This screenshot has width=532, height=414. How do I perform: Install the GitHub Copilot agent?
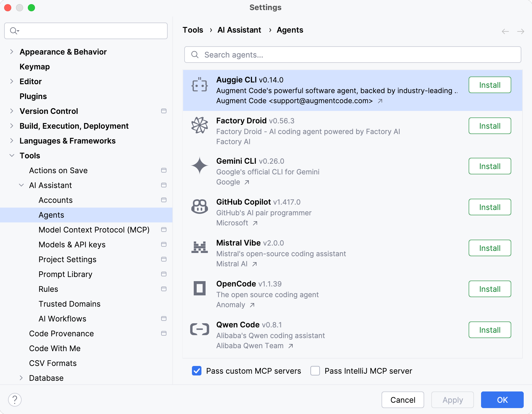pos(489,207)
